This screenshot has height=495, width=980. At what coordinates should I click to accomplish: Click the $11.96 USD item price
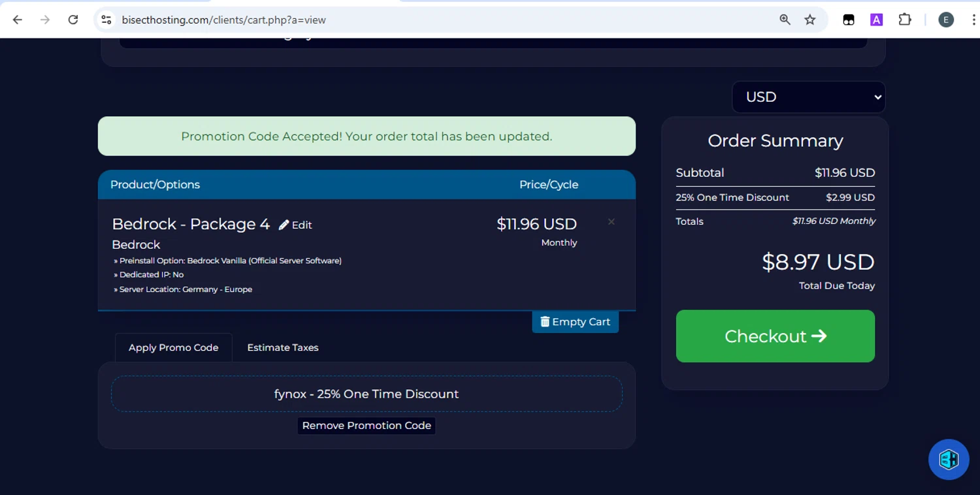point(536,224)
